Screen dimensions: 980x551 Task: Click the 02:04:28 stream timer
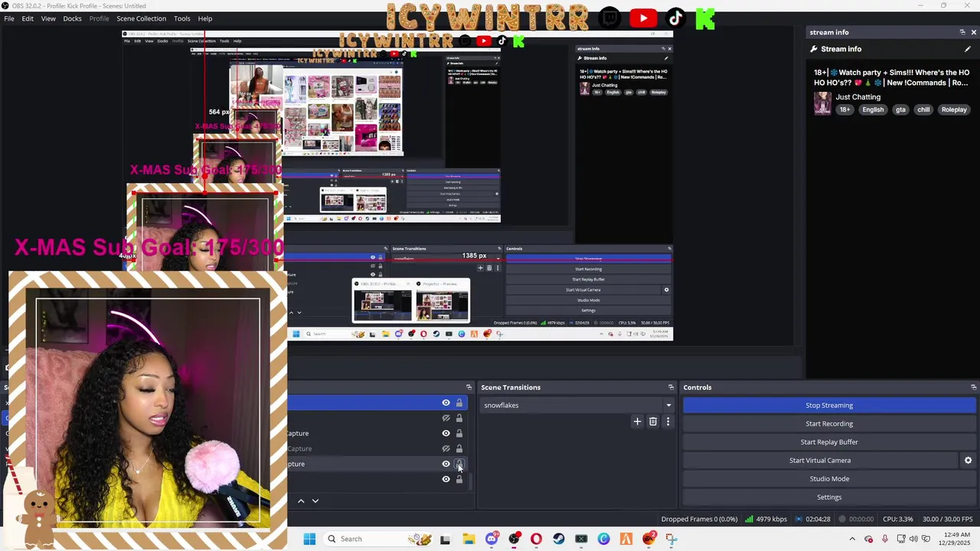pyautogui.click(x=818, y=519)
